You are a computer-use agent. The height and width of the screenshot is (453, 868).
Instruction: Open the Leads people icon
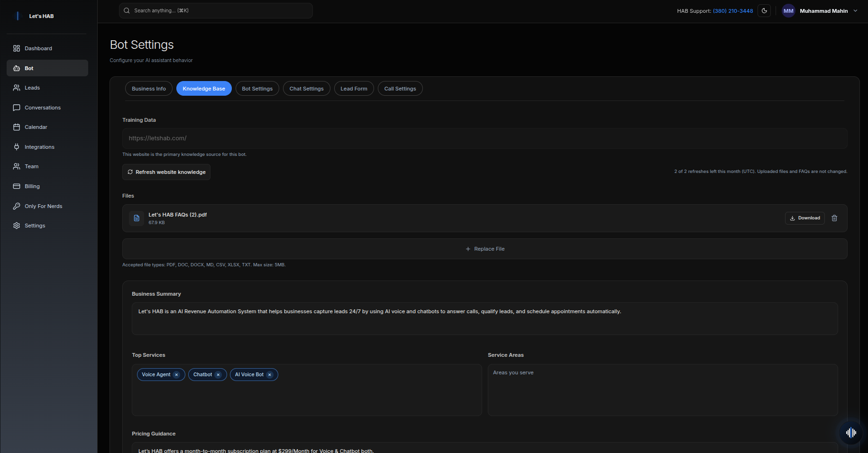click(x=17, y=88)
